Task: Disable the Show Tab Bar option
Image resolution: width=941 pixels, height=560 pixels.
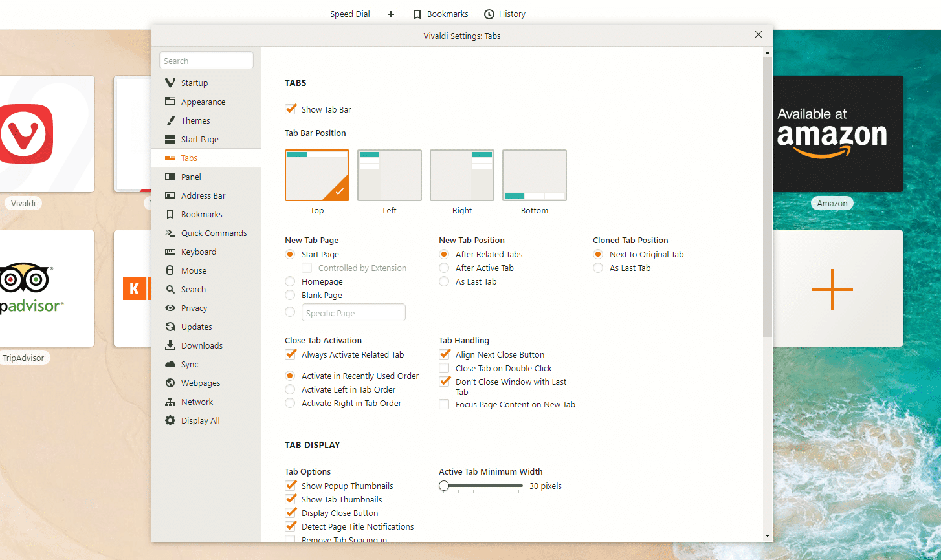Action: [x=291, y=109]
